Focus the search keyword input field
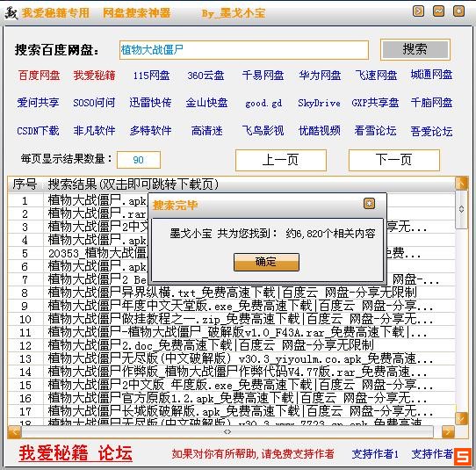 tap(244, 50)
